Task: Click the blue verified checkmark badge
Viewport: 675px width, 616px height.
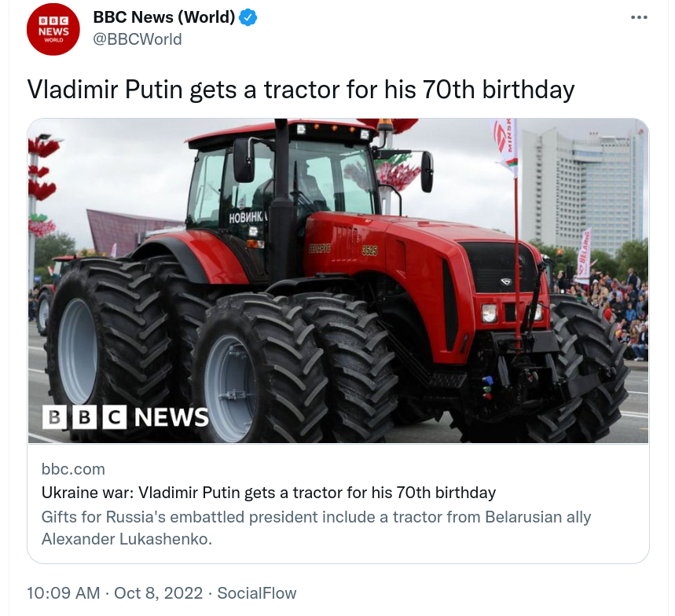Action: coord(248,17)
